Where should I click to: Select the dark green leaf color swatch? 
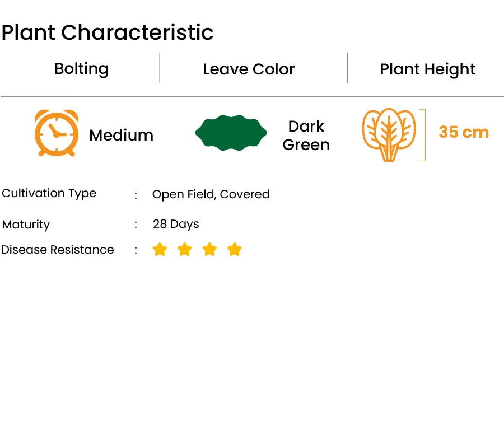coord(231,133)
